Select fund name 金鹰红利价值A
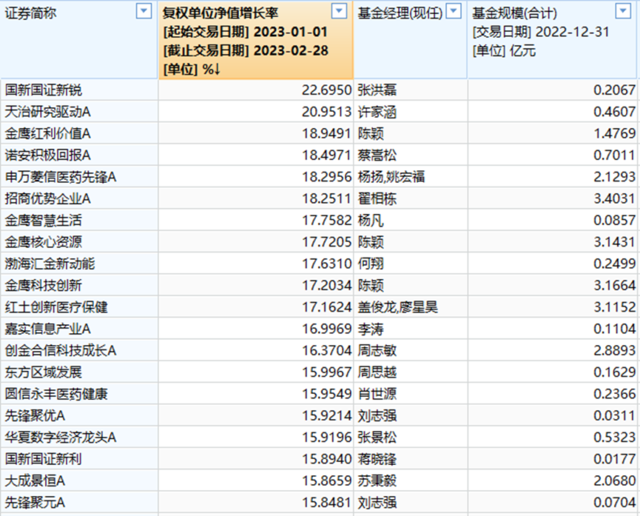 [x=48, y=133]
